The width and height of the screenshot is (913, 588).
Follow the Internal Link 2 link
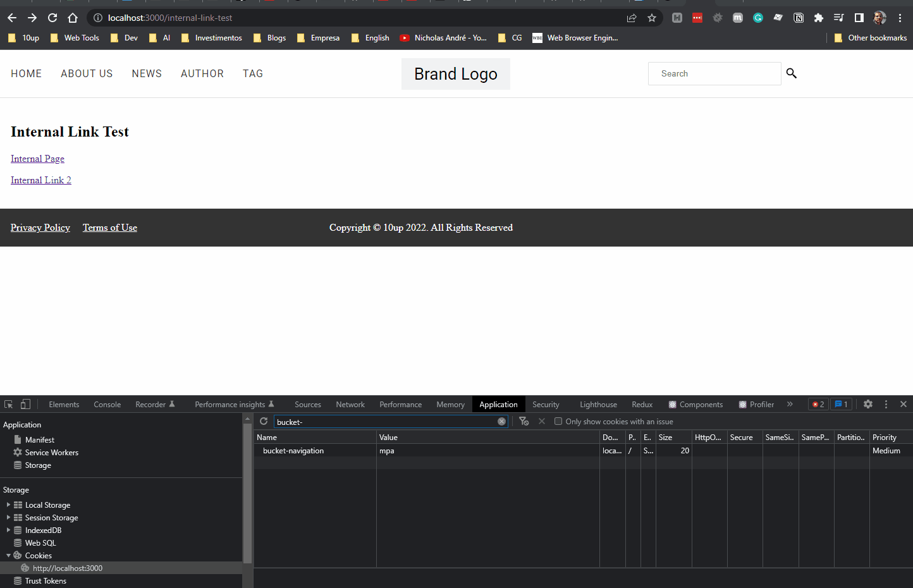click(x=41, y=180)
